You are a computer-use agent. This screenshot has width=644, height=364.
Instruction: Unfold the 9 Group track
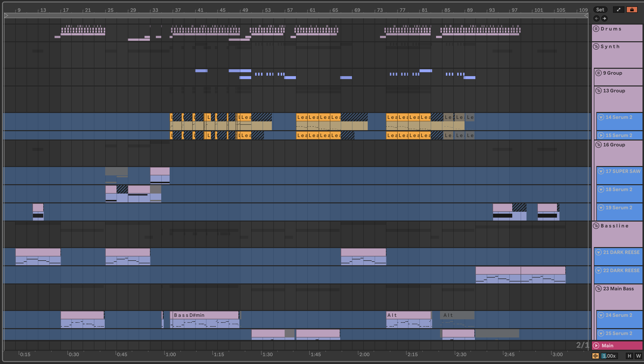coord(599,73)
